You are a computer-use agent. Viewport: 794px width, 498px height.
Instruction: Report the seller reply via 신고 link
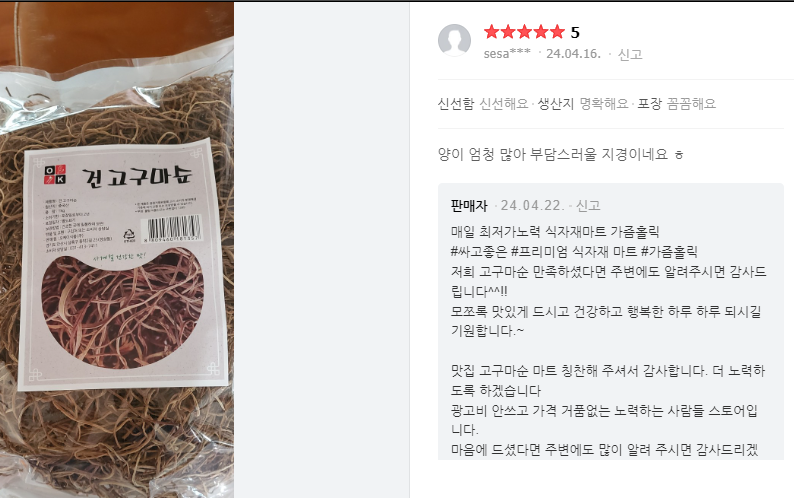tap(588, 205)
